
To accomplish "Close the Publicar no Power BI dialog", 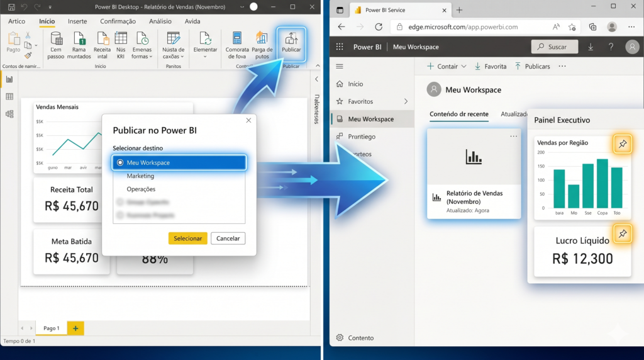I will coord(248,120).
